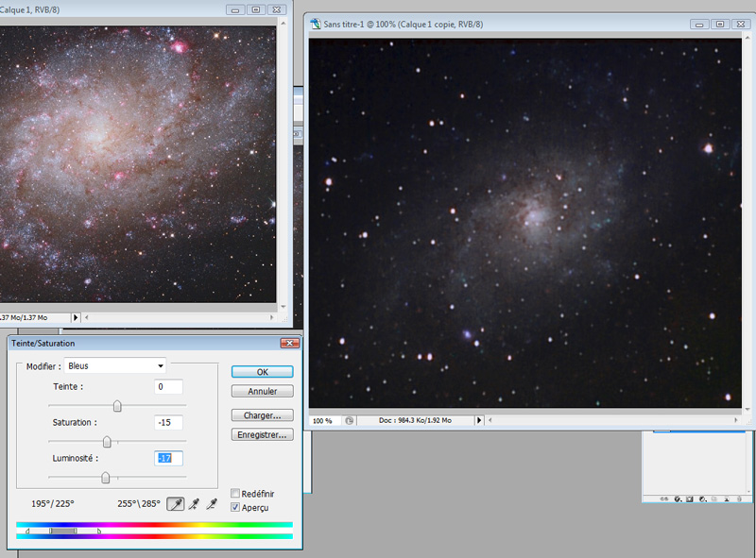Click the status bar icon next to 100 %
Image resolution: width=756 pixels, height=558 pixels.
click(x=350, y=420)
